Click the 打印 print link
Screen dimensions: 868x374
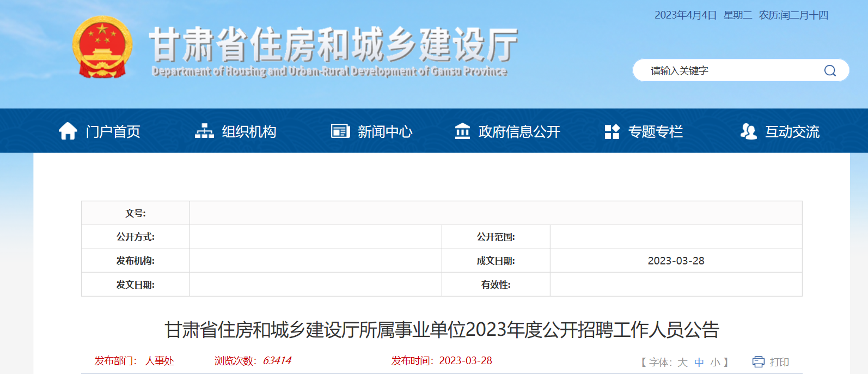779,362
